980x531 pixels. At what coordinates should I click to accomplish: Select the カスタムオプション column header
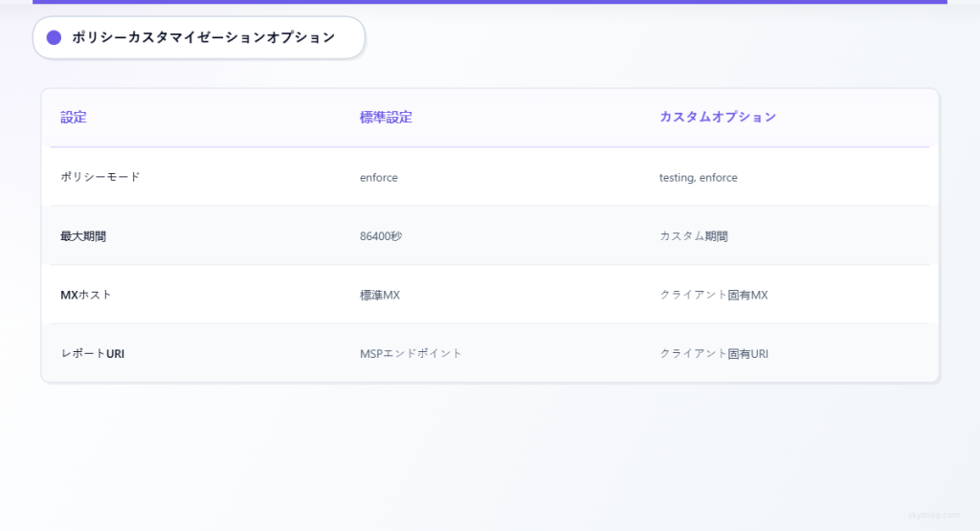tap(718, 117)
